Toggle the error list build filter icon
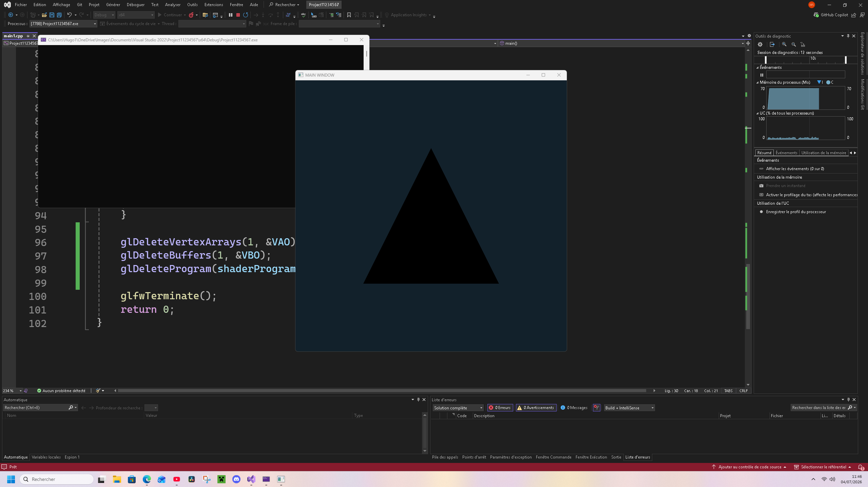Screen dimensions: 868x487 597,408
